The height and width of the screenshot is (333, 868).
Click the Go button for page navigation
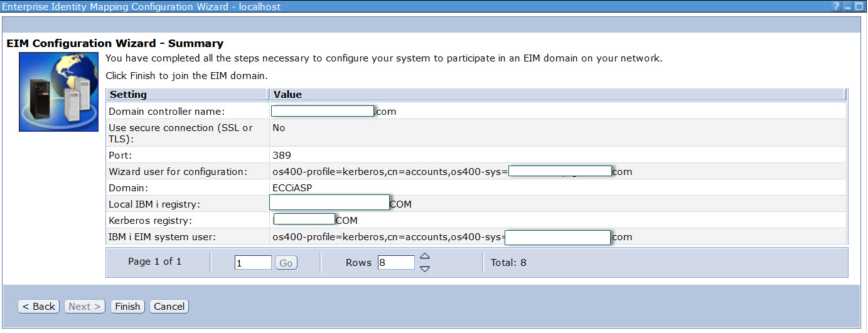[286, 263]
